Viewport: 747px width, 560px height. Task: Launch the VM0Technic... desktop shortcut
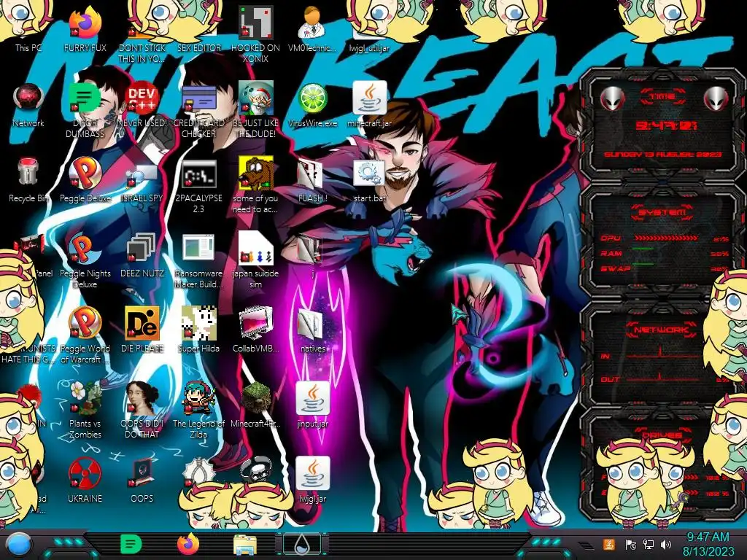tap(312, 28)
